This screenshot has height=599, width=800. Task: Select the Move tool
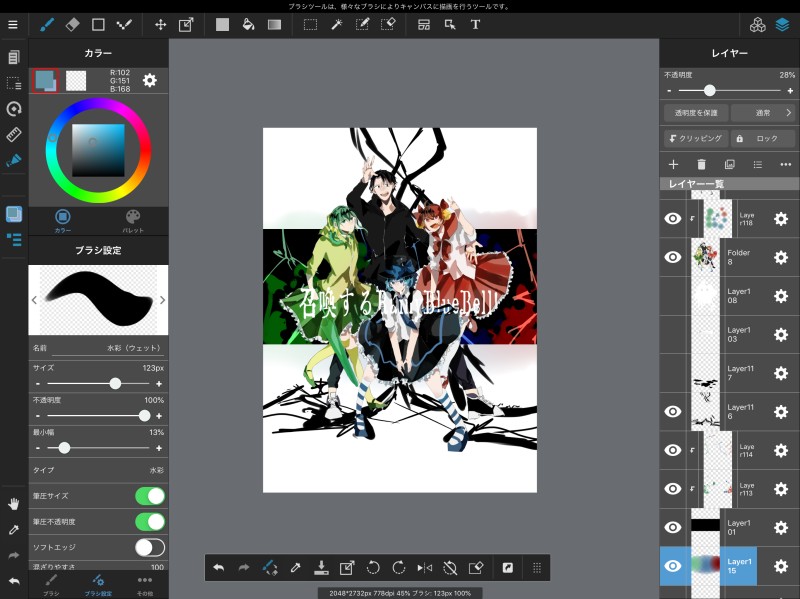coord(160,24)
